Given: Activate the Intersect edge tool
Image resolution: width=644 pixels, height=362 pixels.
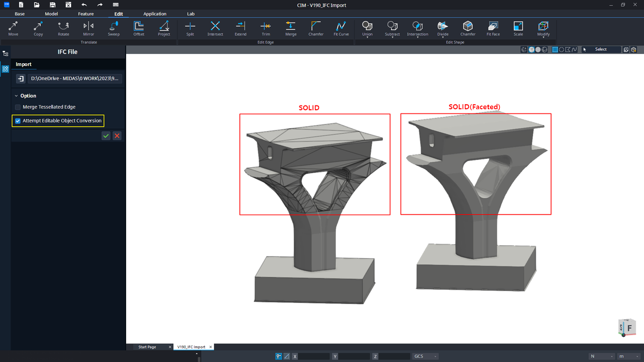Looking at the screenshot, I should [x=215, y=29].
